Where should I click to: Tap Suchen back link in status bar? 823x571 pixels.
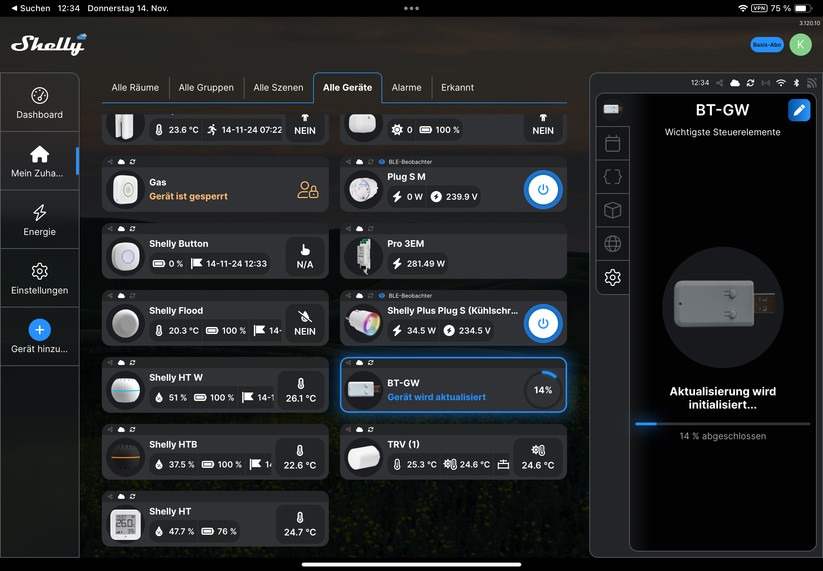click(x=31, y=8)
